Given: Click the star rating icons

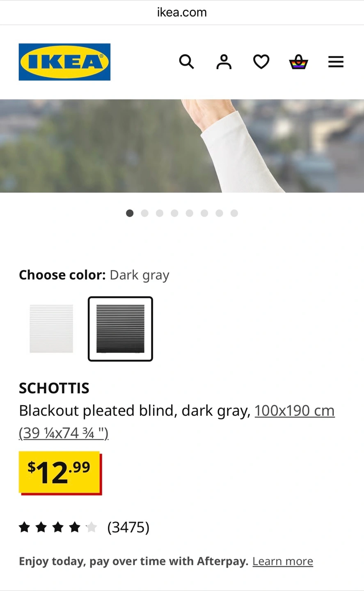Looking at the screenshot, I should coord(58,527).
